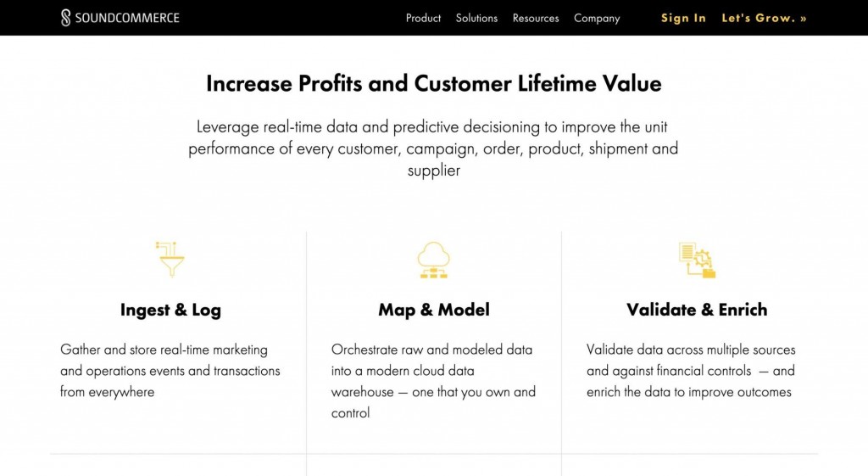Screen dimensions: 868x476
Task: Go to the Sign In page
Action: [683, 18]
